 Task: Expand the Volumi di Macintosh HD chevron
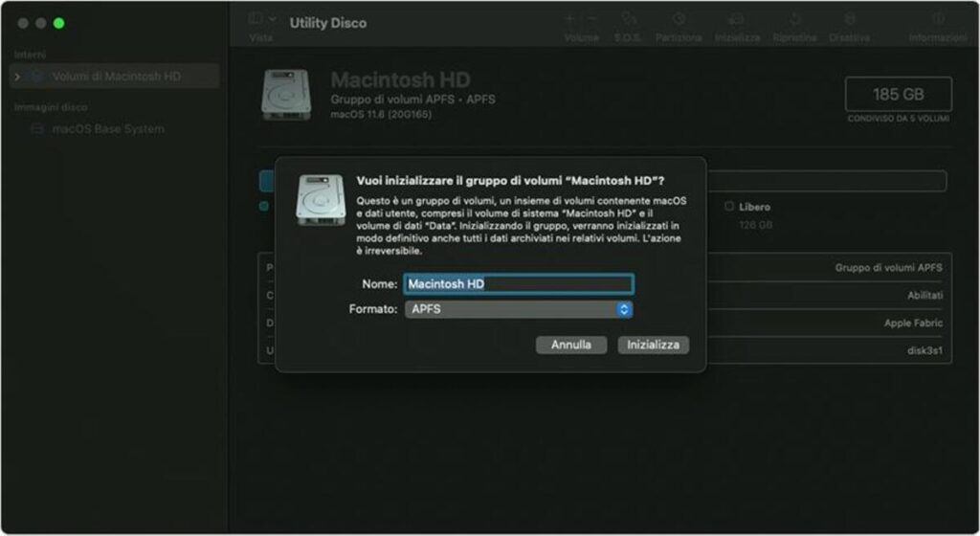point(17,77)
